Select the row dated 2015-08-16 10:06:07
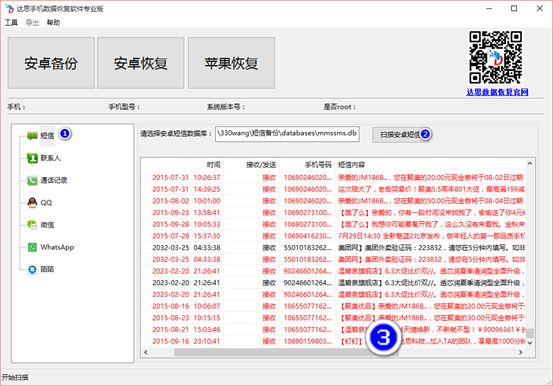 (334, 306)
